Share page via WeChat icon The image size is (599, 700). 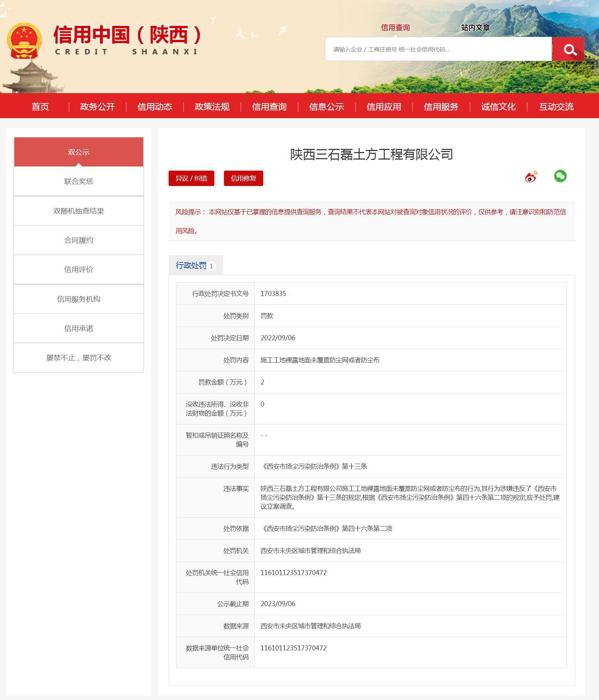[x=560, y=176]
